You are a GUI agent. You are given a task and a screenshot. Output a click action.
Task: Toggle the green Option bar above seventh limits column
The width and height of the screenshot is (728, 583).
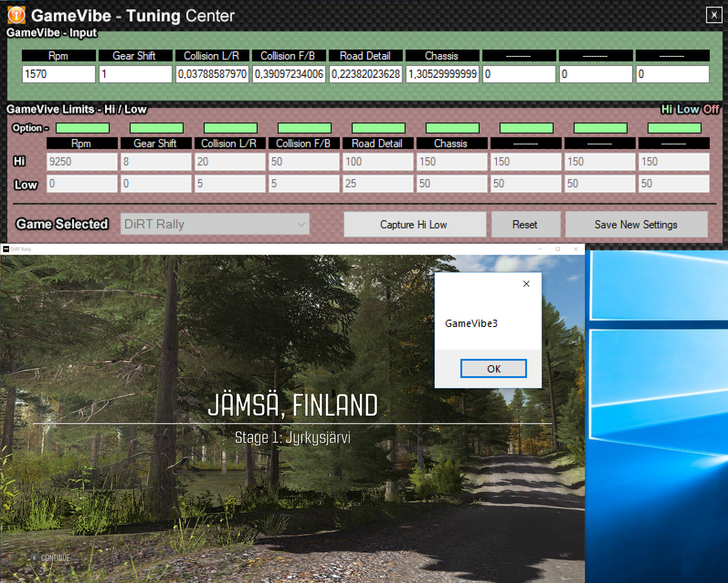pos(526,128)
